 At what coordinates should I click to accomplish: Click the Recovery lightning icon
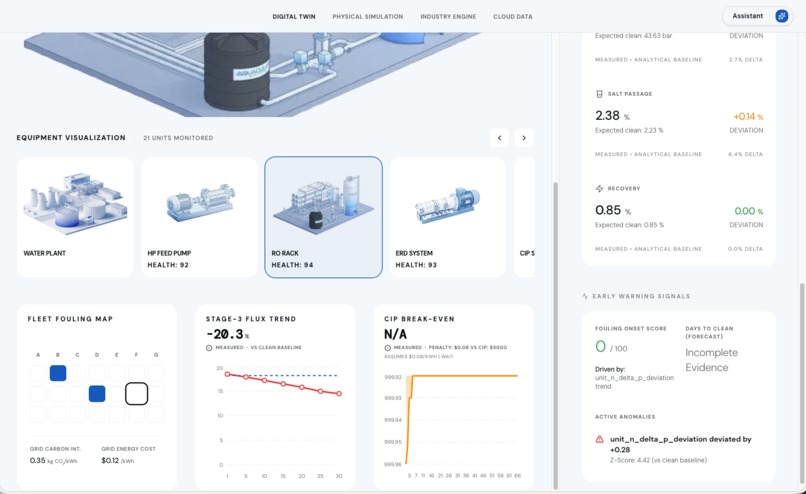tap(599, 189)
